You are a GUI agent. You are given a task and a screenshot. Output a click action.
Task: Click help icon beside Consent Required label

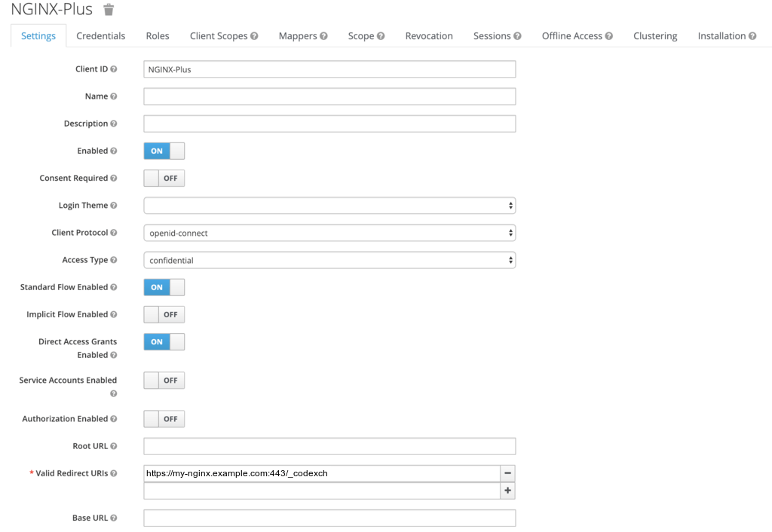point(114,179)
